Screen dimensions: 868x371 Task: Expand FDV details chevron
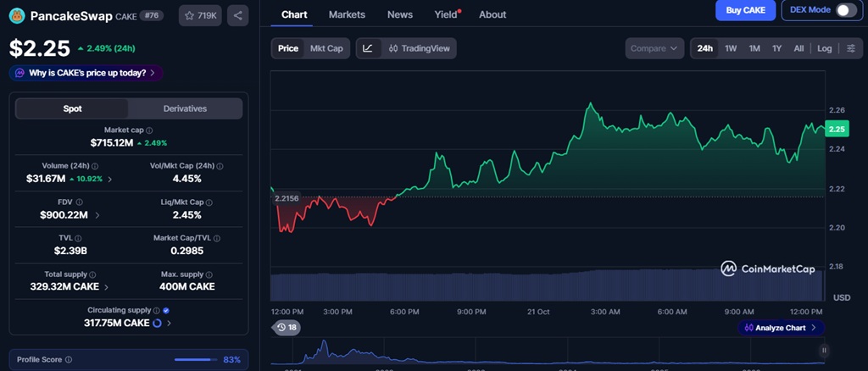[x=97, y=215]
